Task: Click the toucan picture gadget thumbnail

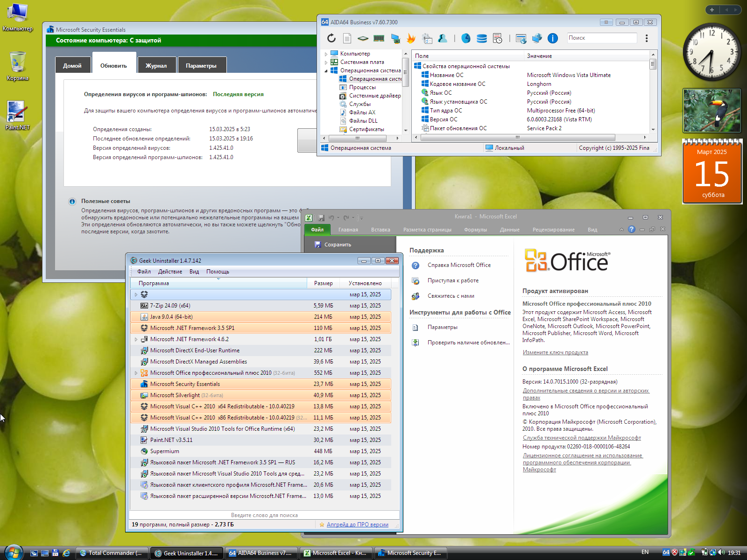Action: pyautogui.click(x=712, y=111)
